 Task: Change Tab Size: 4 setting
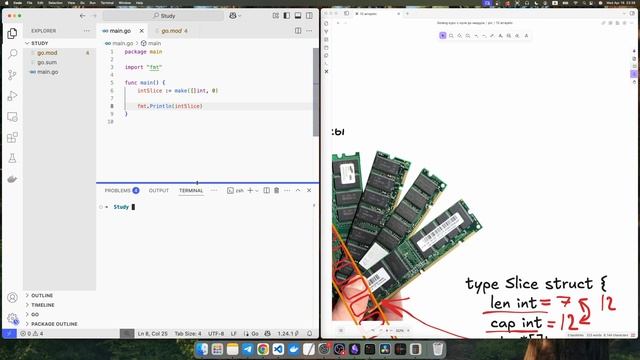tap(188, 333)
